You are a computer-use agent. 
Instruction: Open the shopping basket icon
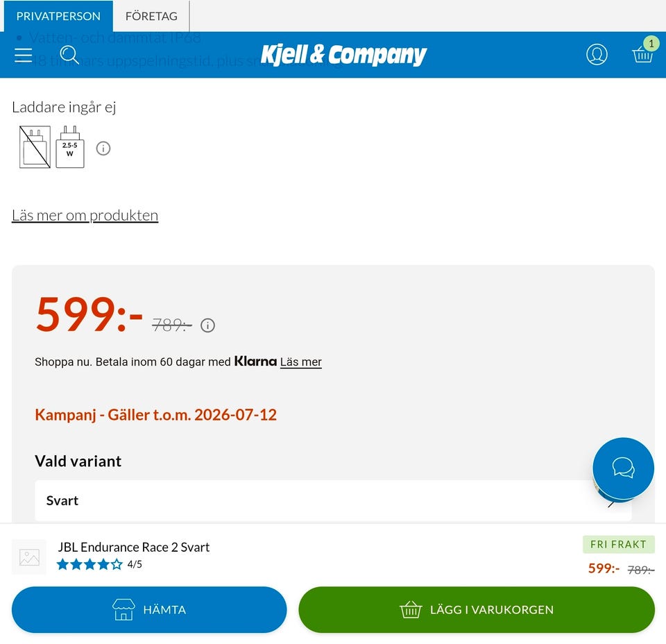pyautogui.click(x=642, y=54)
